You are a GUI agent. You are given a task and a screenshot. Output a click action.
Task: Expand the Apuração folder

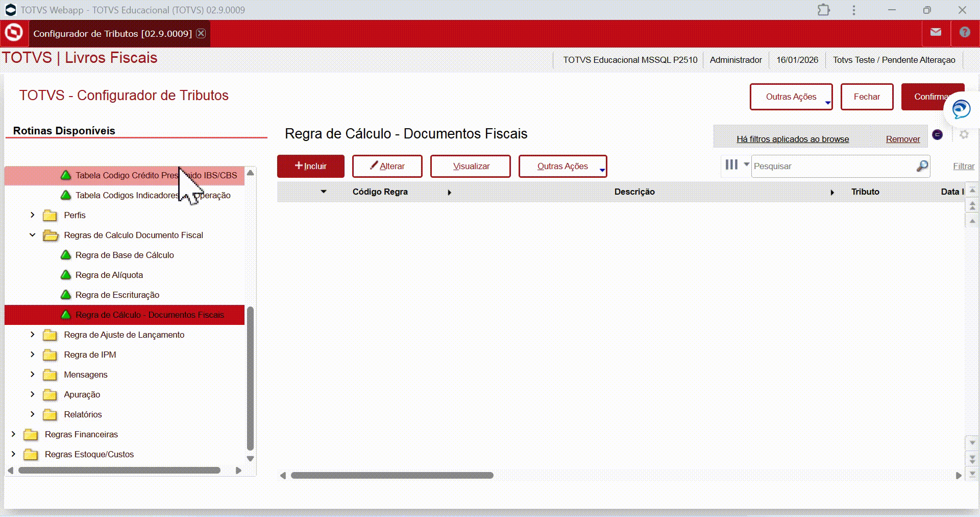click(x=32, y=394)
